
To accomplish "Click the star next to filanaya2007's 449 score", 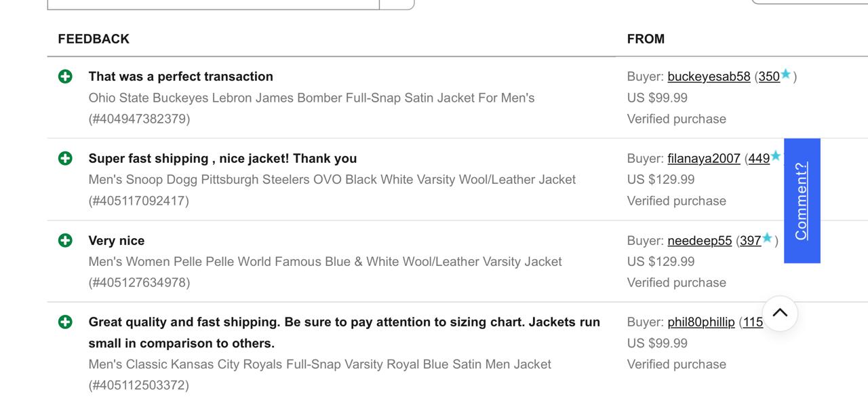I will point(776,157).
